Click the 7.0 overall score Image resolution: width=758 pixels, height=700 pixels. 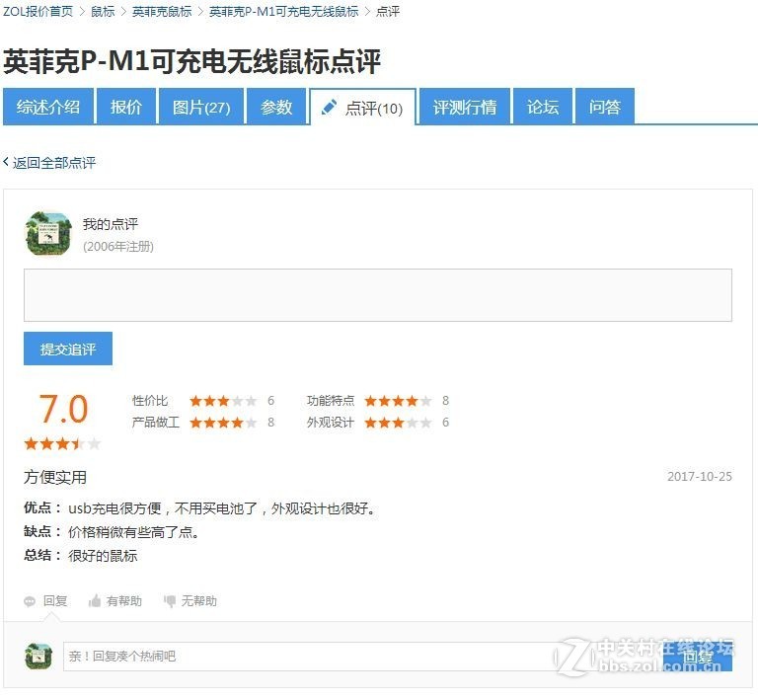(x=63, y=409)
